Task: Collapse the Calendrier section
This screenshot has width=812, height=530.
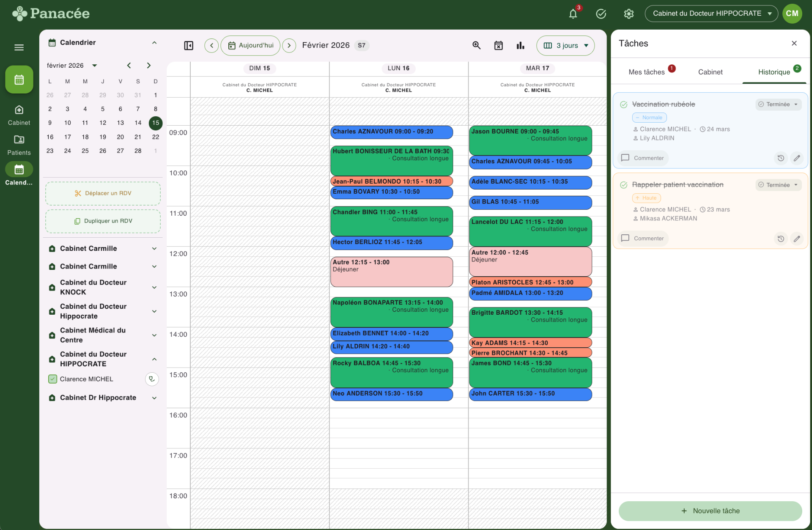Action: 154,42
